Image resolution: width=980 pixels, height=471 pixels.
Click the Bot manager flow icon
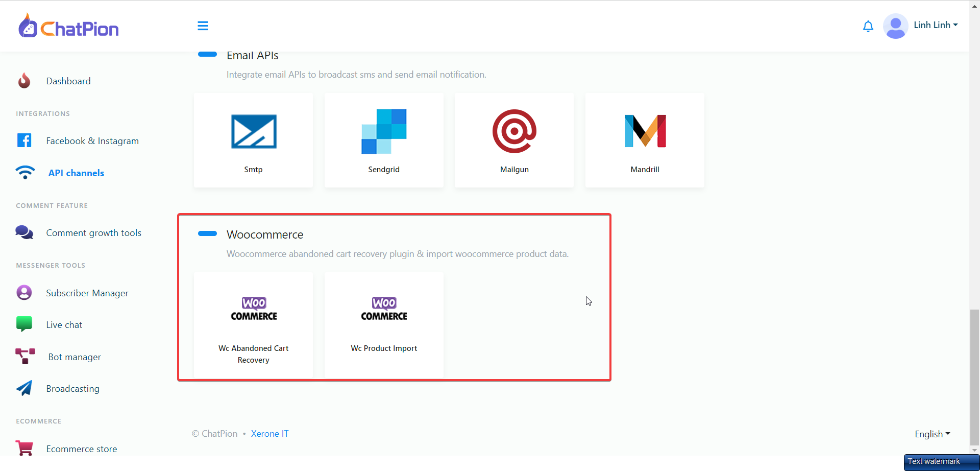(x=25, y=356)
